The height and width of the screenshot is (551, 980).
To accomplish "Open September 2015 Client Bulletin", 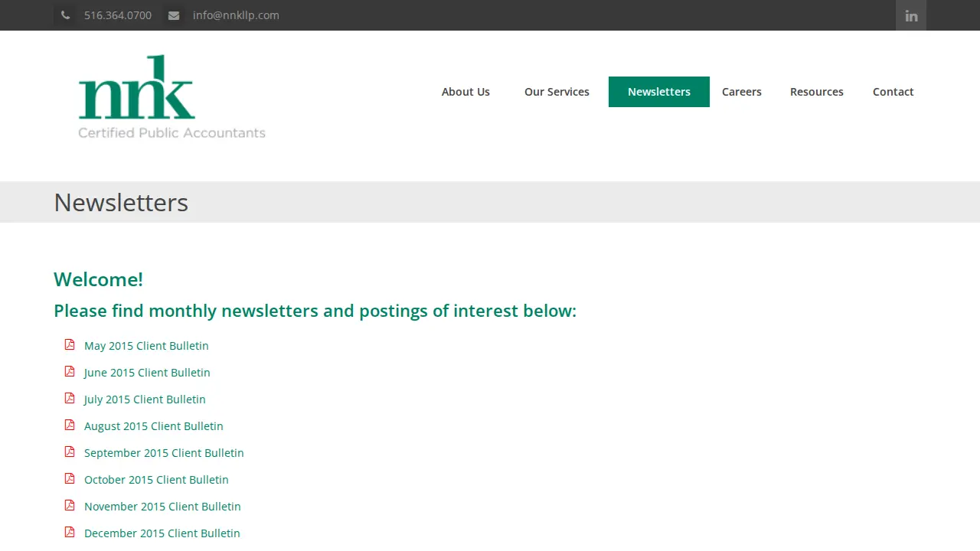I will point(164,453).
